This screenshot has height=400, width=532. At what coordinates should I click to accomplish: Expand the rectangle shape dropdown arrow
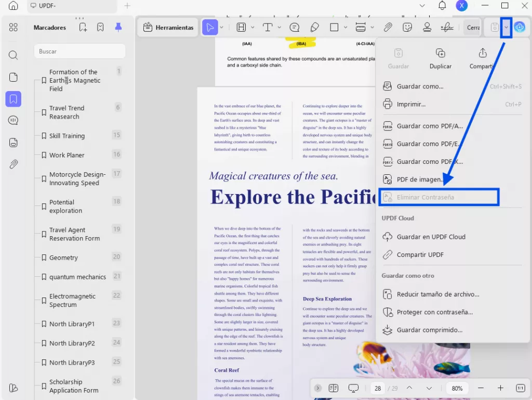coord(345,28)
